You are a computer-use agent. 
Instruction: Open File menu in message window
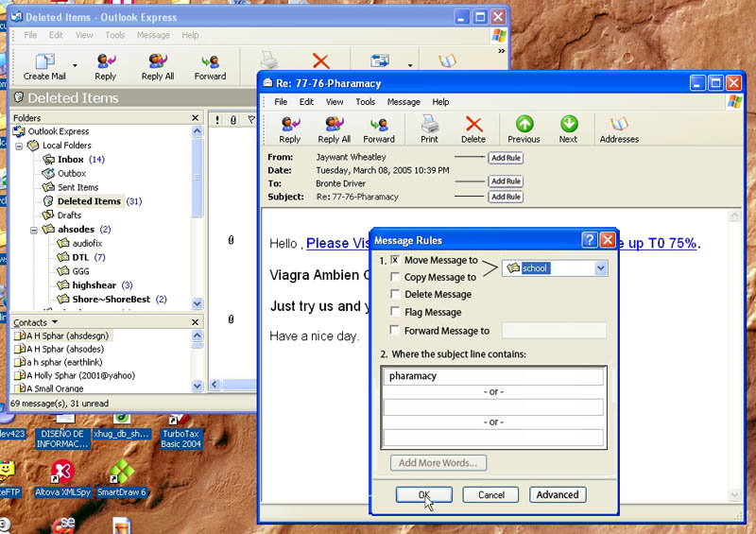(281, 102)
